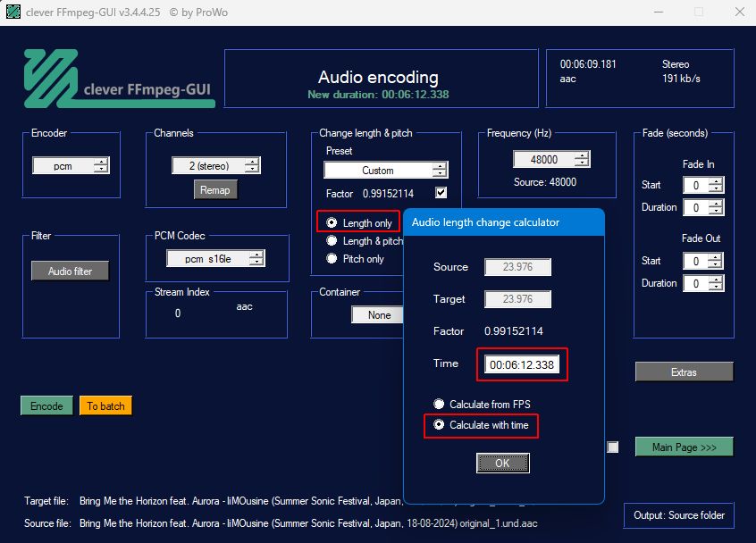
Task: Click the New duration 00:06:12.338 text
Action: point(379,95)
